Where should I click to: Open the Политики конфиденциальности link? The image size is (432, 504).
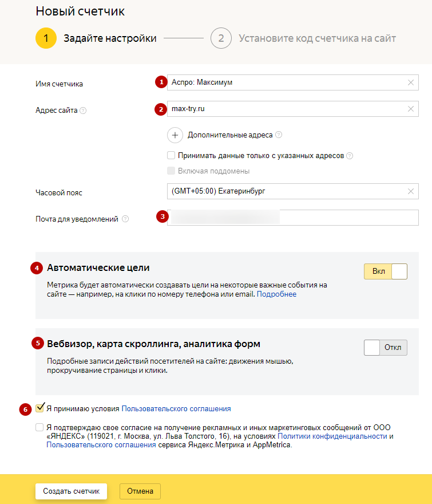click(332, 436)
